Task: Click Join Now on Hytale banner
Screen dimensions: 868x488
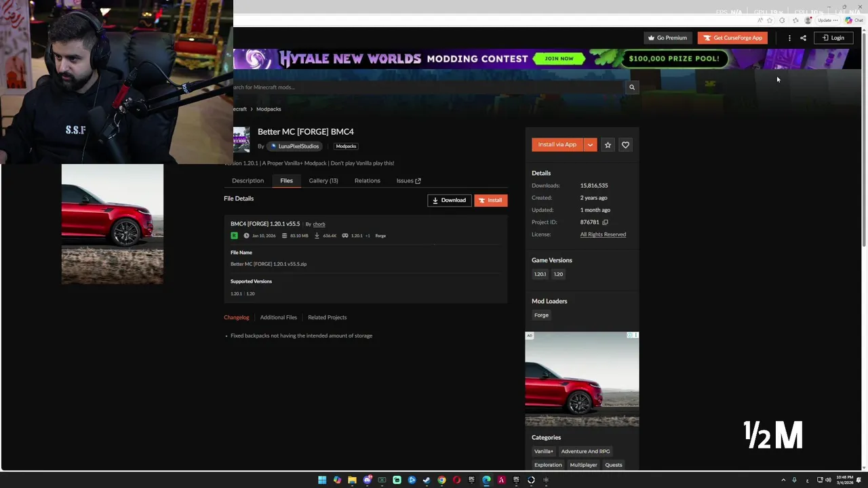Action: click(559, 58)
